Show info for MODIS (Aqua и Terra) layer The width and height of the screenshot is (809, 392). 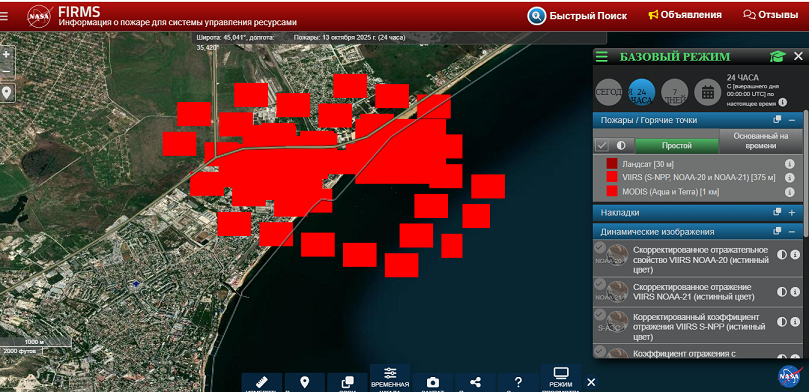coord(789,192)
